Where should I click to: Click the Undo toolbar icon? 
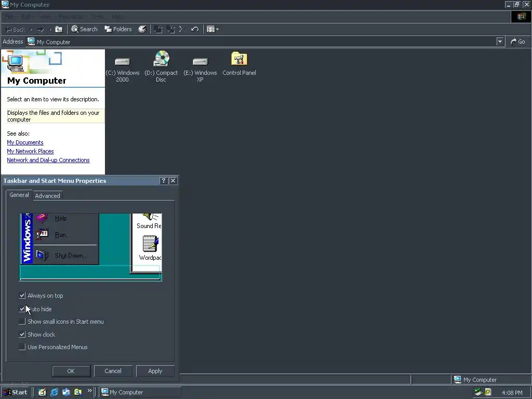point(195,29)
